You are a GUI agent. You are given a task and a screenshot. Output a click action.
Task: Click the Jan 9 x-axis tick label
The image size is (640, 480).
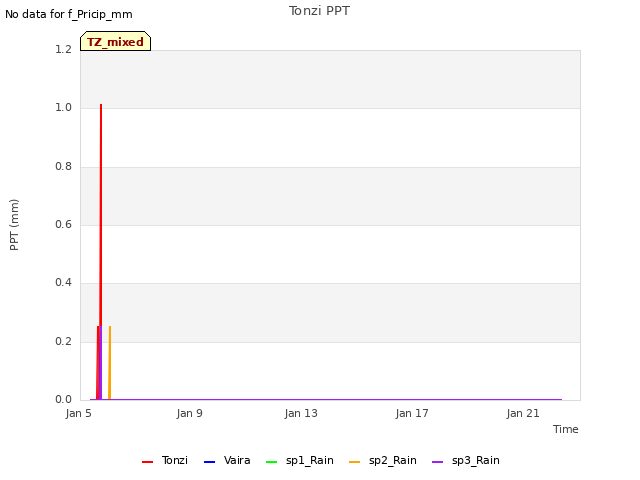(x=189, y=413)
